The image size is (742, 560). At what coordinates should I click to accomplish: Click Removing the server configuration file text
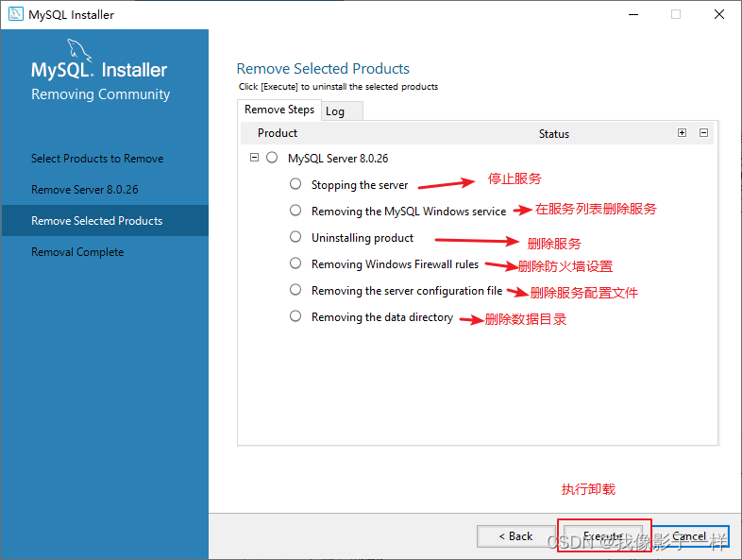(x=407, y=291)
